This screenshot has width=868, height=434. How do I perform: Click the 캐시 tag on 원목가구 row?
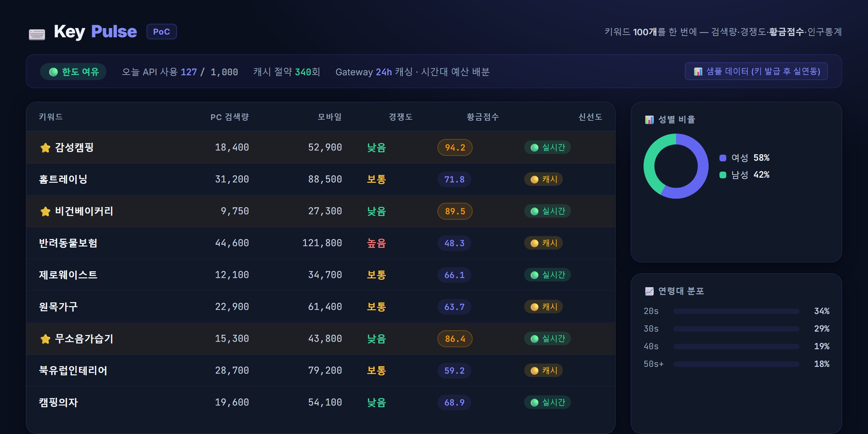pos(544,307)
